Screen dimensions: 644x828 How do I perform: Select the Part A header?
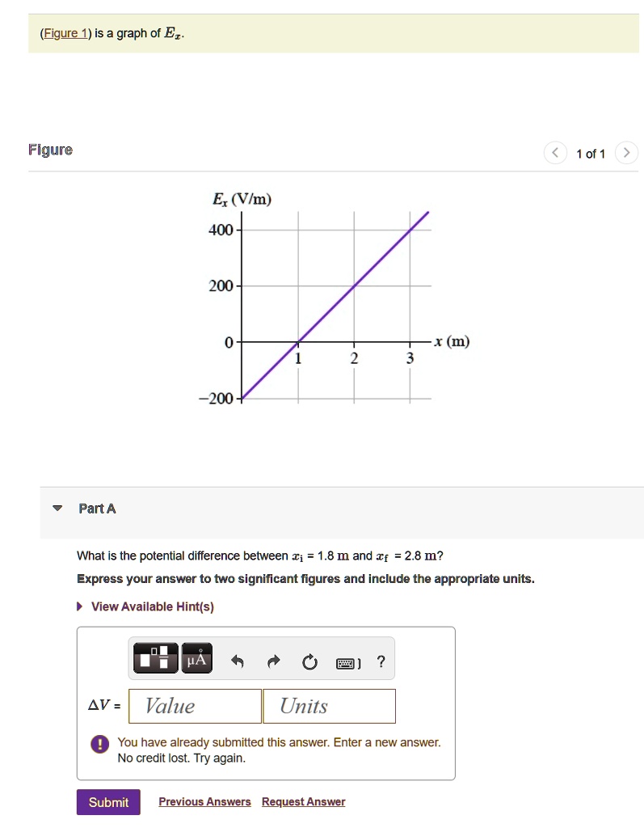click(x=96, y=508)
